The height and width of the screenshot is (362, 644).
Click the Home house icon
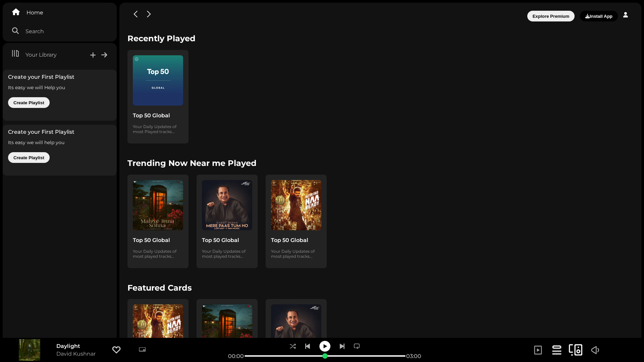point(16,12)
